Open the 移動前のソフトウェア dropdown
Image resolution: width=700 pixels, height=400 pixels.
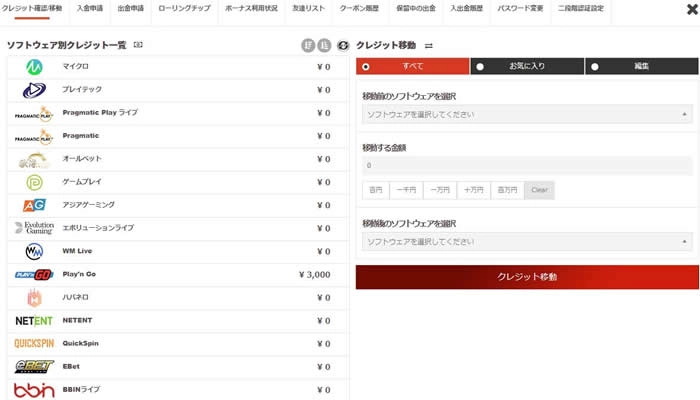coord(526,115)
